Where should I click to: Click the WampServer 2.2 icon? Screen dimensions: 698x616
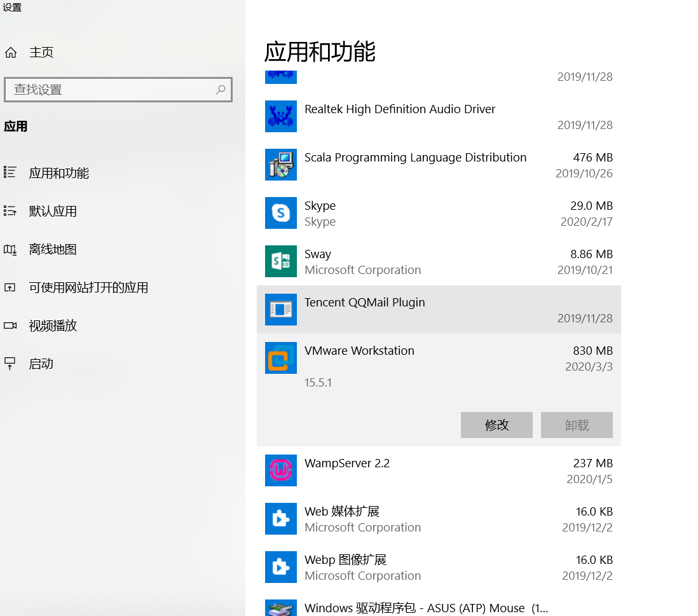281,470
